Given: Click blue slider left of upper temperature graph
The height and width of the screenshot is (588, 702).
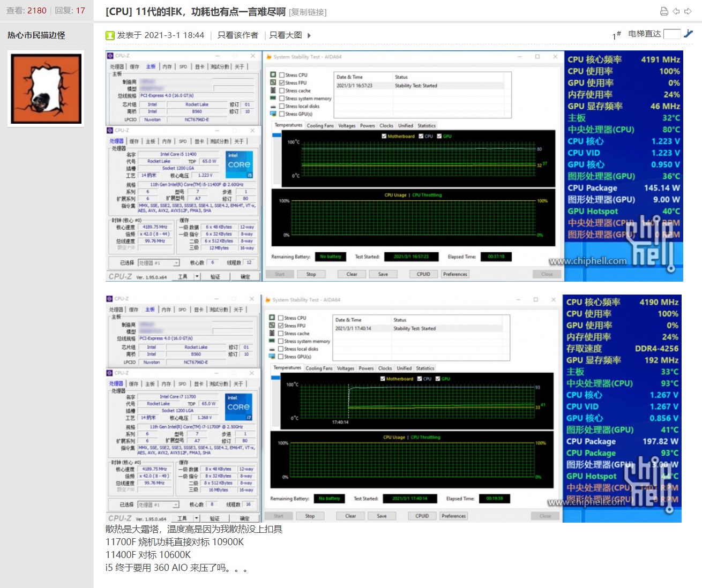Looking at the screenshot, I should pos(277,135).
